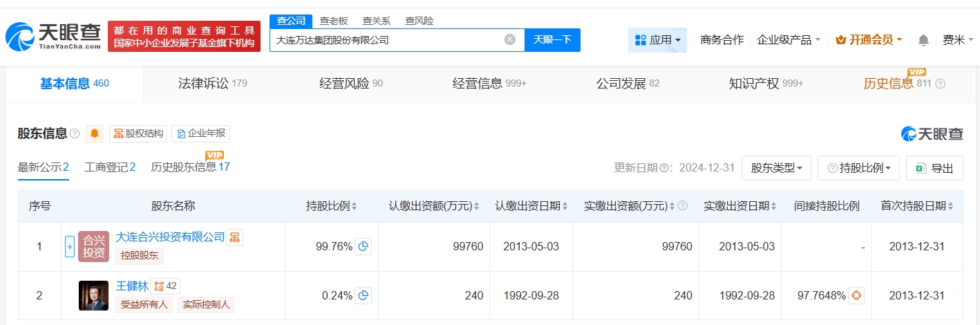Click the company name search input field
Image resolution: width=980 pixels, height=325 pixels.
click(x=387, y=40)
